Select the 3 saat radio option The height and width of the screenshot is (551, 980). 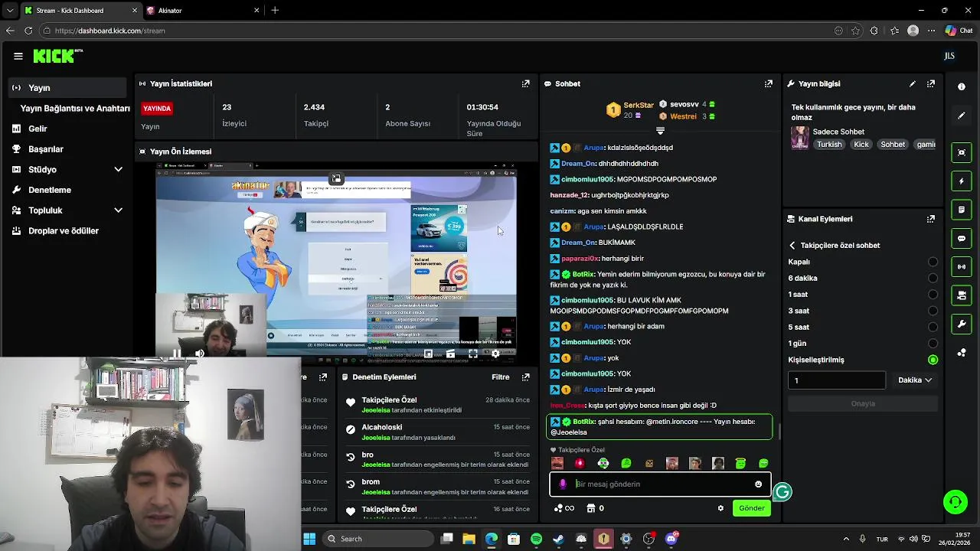click(933, 311)
